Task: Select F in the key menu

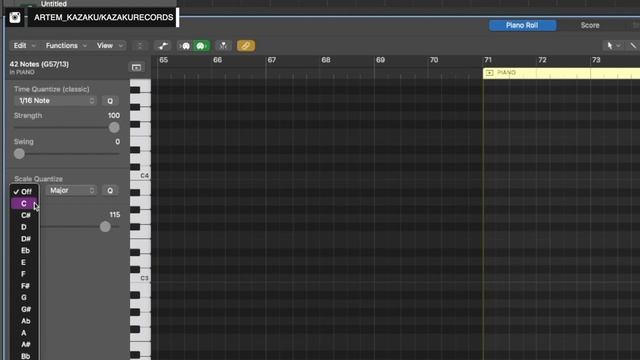Action: click(24, 274)
